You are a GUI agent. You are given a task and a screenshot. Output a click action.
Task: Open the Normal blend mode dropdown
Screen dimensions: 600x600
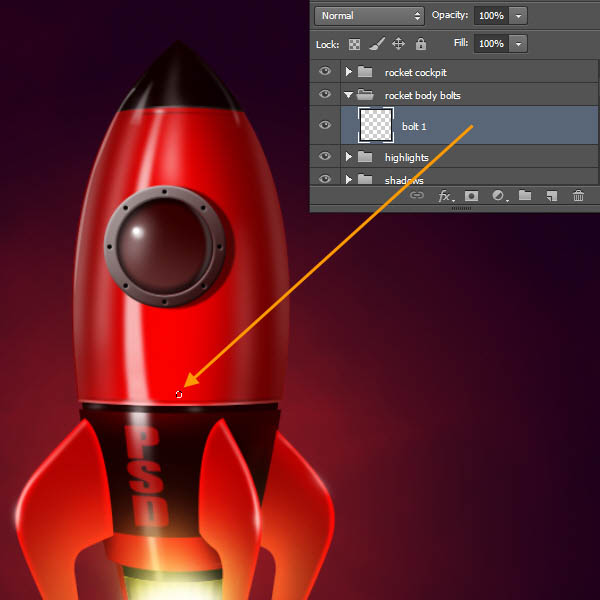pyautogui.click(x=369, y=16)
